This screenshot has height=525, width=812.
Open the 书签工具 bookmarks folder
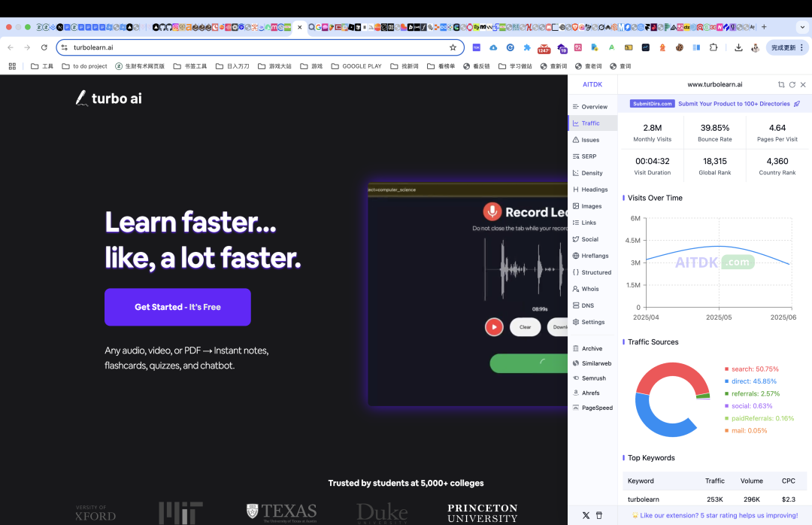[190, 66]
